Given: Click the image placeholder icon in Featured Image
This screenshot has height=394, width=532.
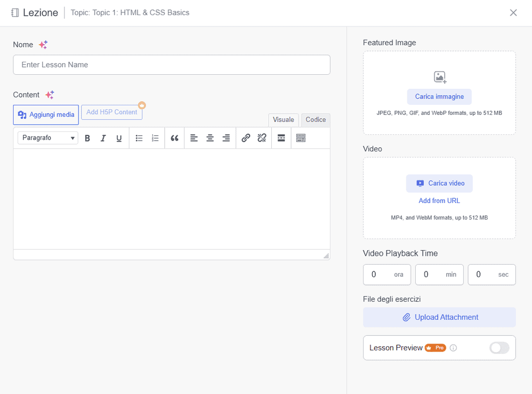Looking at the screenshot, I should (x=440, y=77).
